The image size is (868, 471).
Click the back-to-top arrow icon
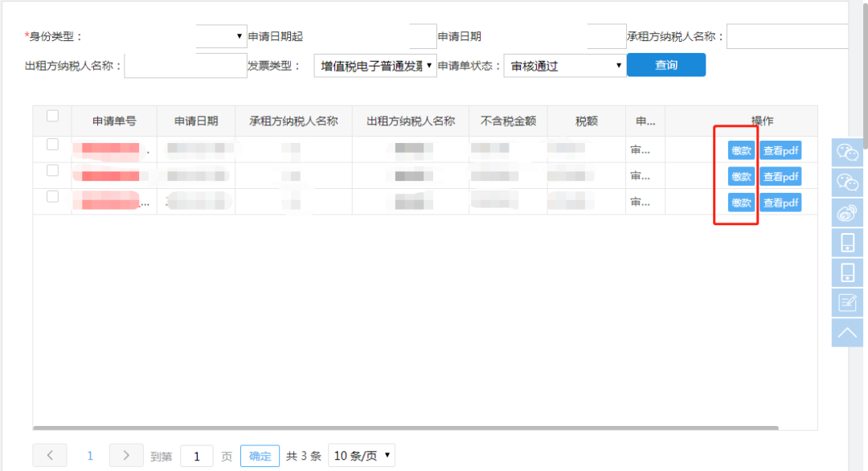[x=847, y=333]
